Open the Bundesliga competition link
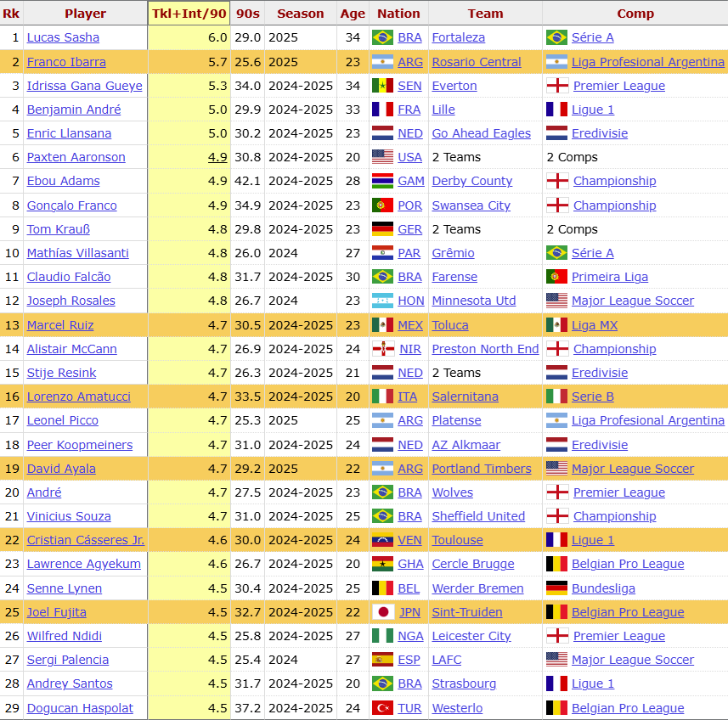The height and width of the screenshot is (720, 728). click(604, 588)
